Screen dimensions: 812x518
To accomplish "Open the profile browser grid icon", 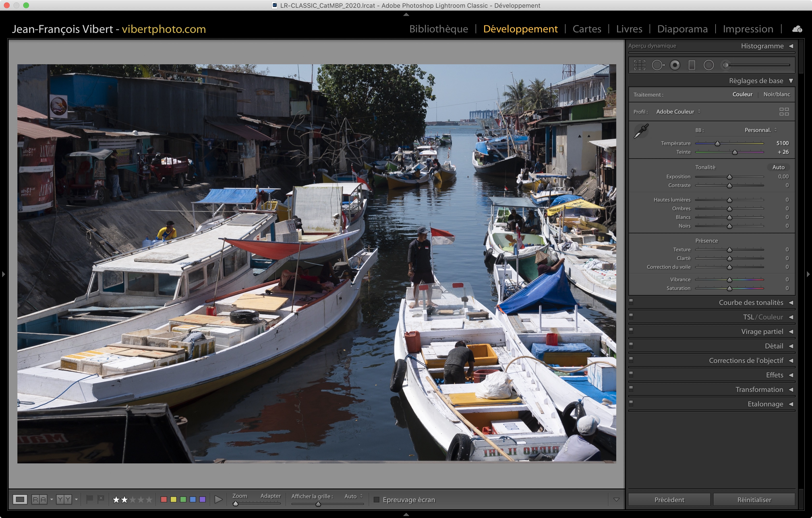I will pyautogui.click(x=784, y=112).
